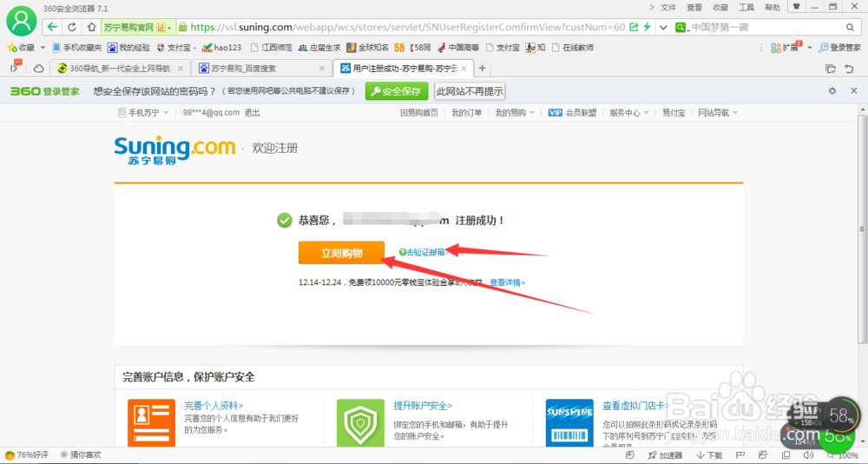The image size is (868, 464).
Task: Open 应届生求 bookmark
Action: (319, 48)
